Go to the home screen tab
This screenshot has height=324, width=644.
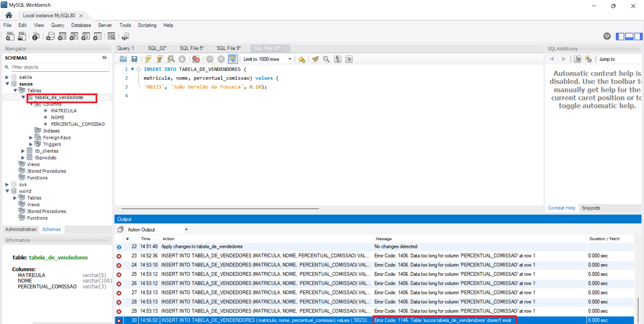(9, 15)
